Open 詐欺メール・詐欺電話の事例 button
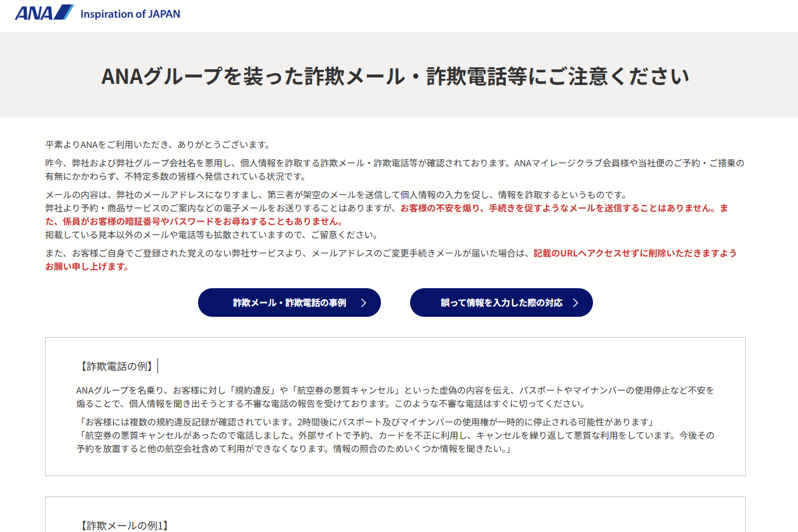Screen dimensions: 798x532 click(x=289, y=303)
